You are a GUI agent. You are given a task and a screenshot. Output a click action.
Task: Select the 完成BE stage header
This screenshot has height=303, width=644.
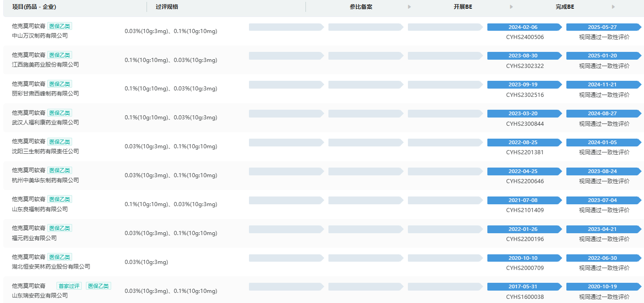(565, 7)
